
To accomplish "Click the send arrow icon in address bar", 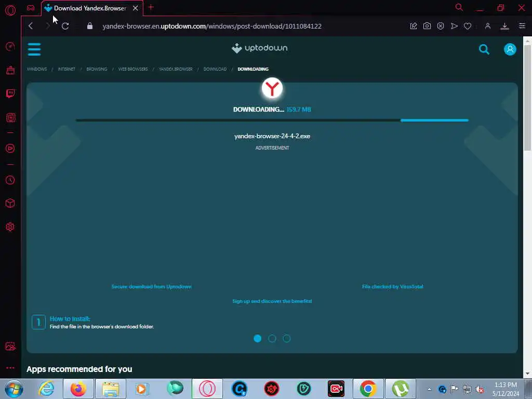I will click(x=454, y=26).
